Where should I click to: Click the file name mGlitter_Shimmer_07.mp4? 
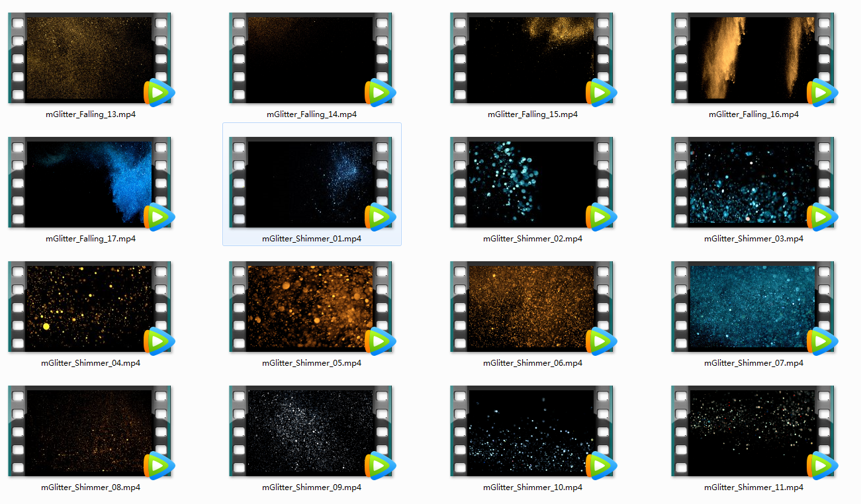pos(754,363)
